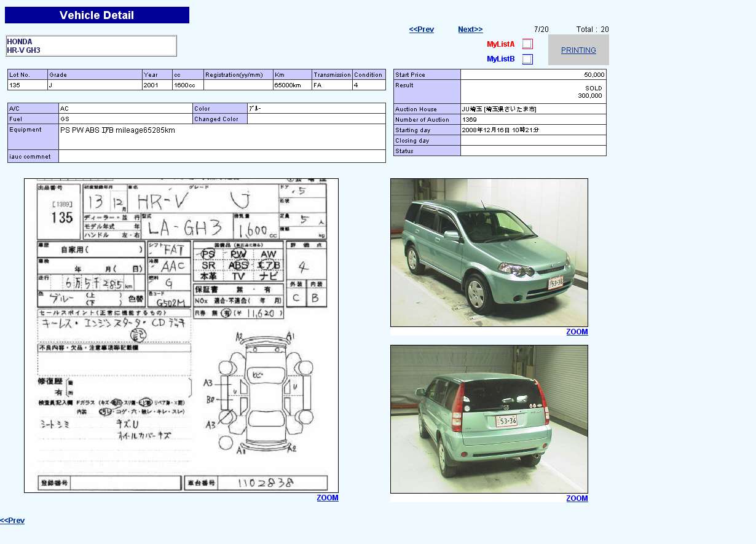Select the lot number value 135

pyautogui.click(x=28, y=85)
